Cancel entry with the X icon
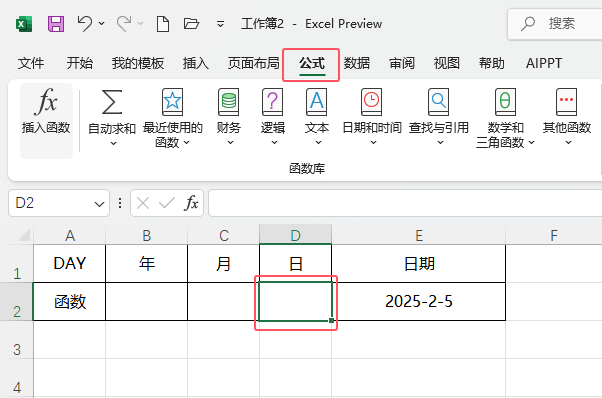The image size is (602, 398). click(x=143, y=203)
